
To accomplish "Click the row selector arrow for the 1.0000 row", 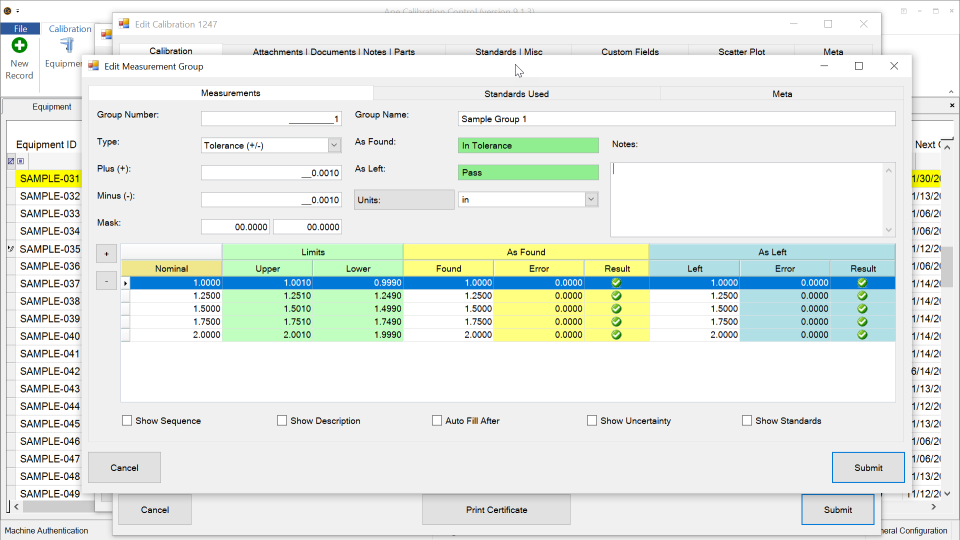I will [x=126, y=283].
